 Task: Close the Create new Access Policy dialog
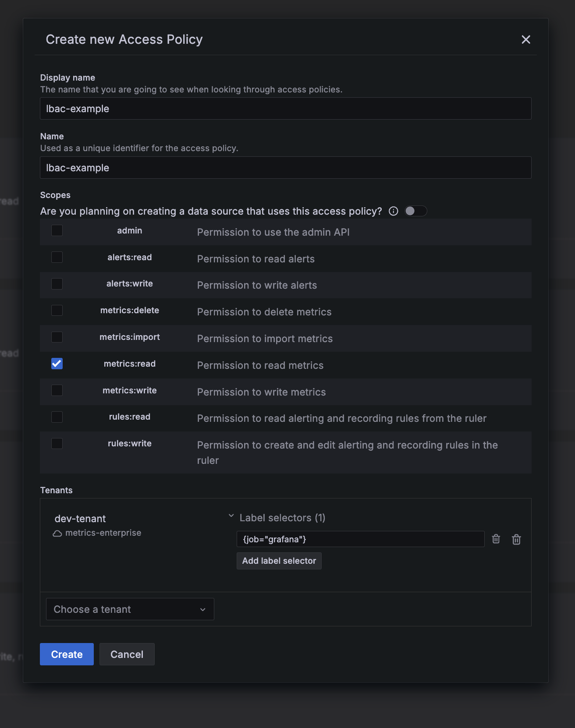[x=526, y=39]
